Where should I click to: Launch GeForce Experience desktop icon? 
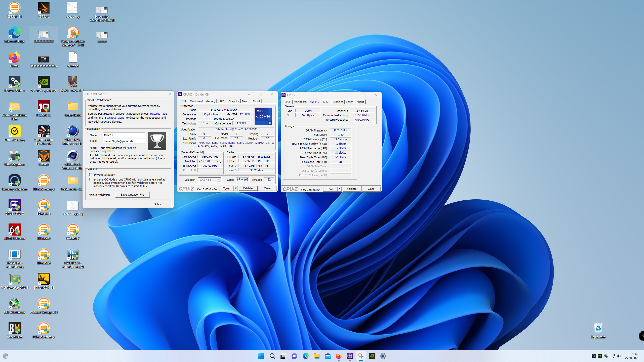44,84
